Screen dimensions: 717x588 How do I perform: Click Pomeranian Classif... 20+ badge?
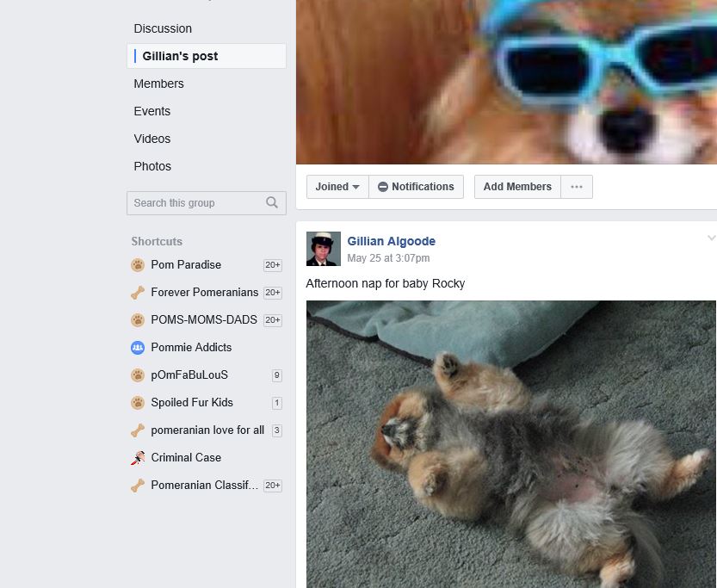coord(273,486)
